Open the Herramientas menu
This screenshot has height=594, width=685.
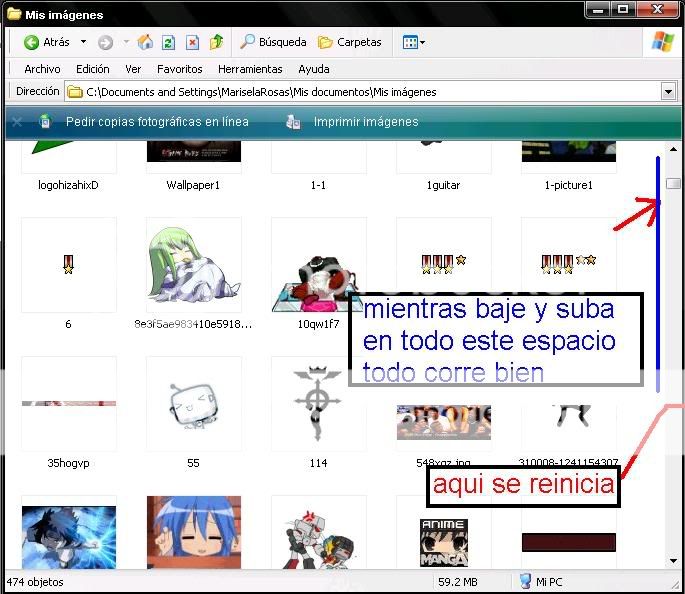250,69
